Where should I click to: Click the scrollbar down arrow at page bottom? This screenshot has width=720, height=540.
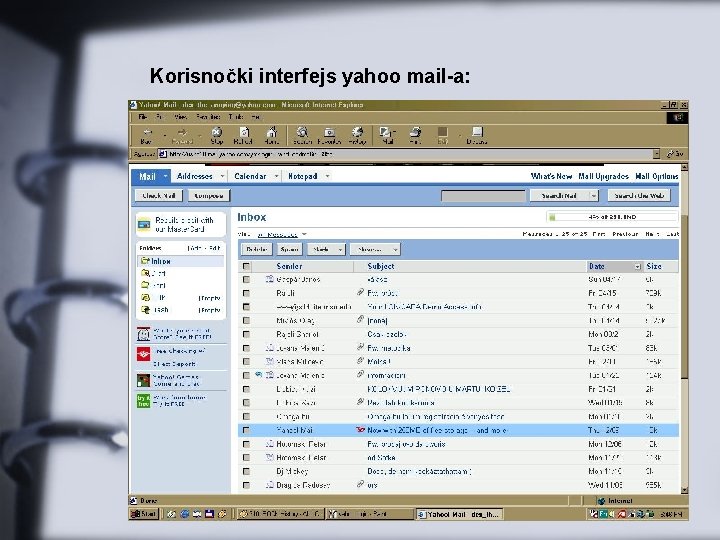(684, 490)
